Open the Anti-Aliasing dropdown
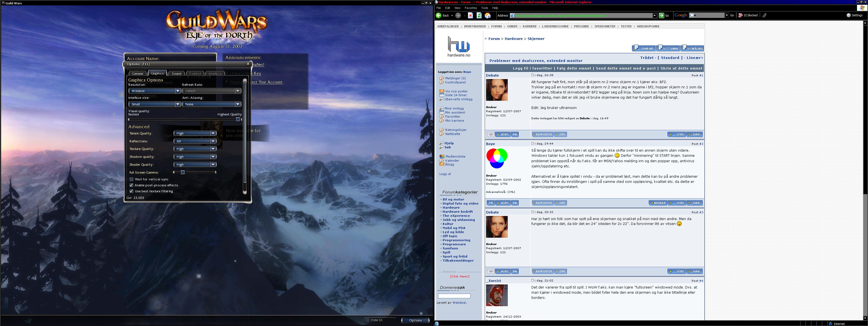 [212, 104]
